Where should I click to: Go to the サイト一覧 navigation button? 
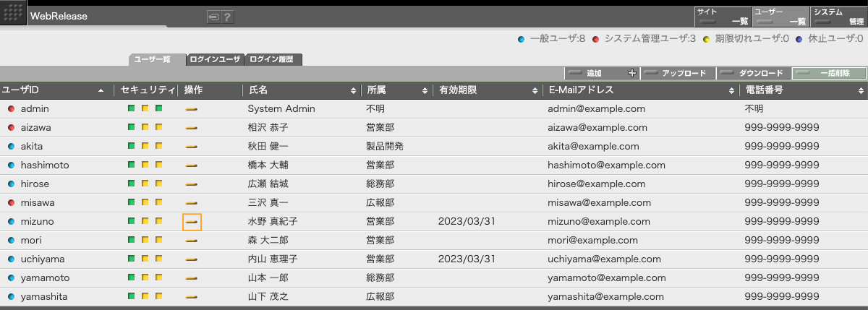pos(722,17)
